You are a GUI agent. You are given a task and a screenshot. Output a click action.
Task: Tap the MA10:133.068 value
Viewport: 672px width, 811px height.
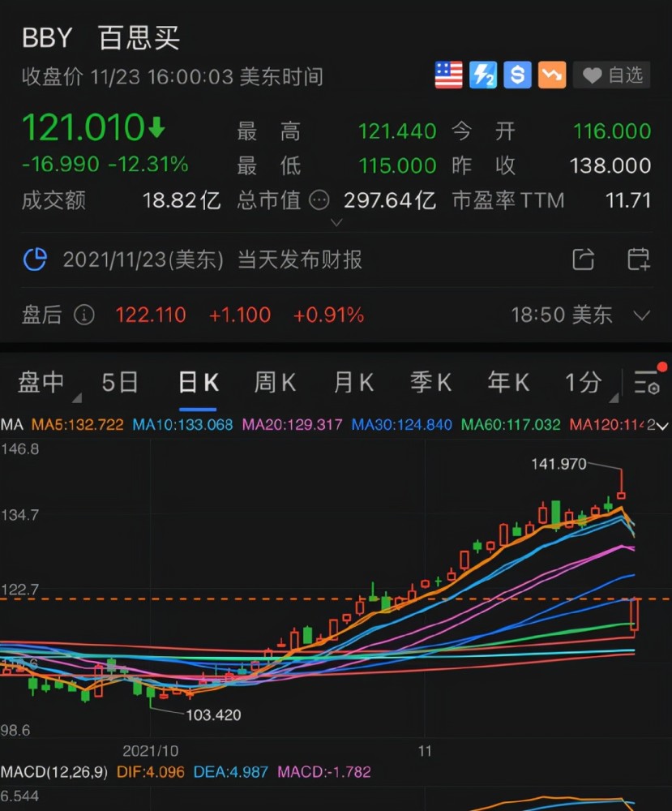tap(182, 425)
